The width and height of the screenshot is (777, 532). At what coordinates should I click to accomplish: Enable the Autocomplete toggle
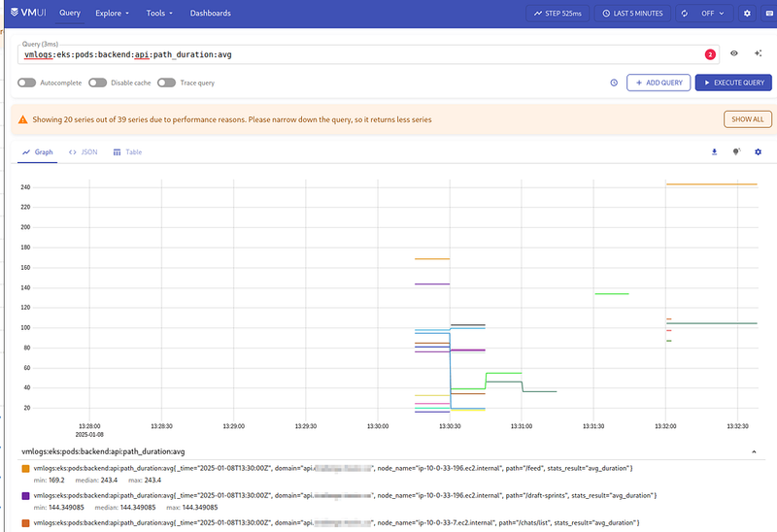coord(26,83)
